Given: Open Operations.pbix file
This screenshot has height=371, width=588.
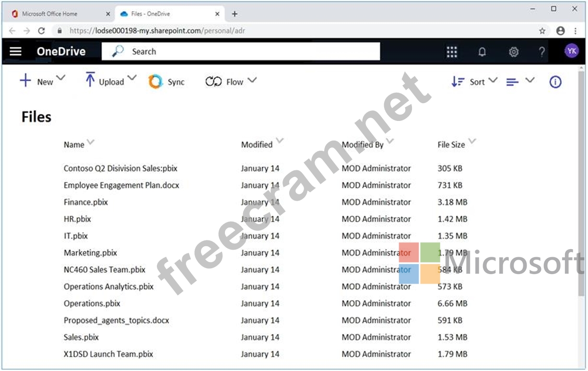Looking at the screenshot, I should [x=92, y=303].
